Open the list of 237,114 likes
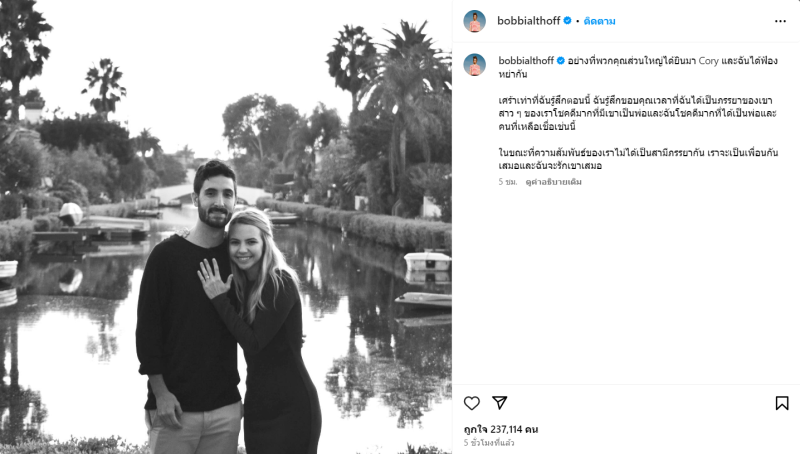This screenshot has height=454, width=800. coord(501,429)
